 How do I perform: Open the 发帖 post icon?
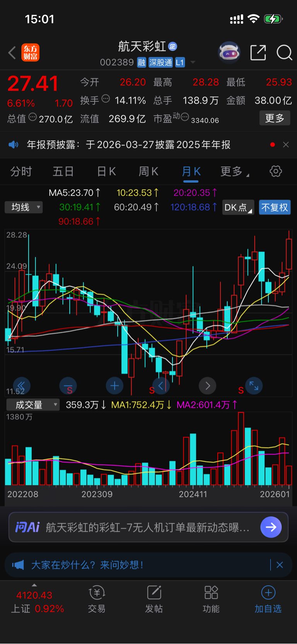tap(154, 599)
